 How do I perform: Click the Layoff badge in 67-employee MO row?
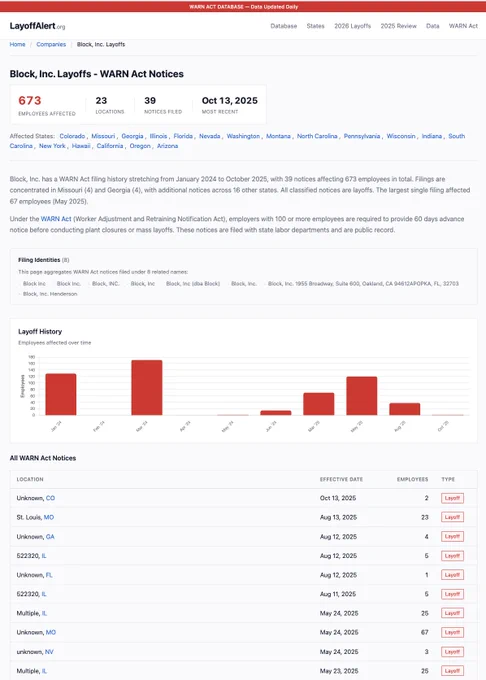pyautogui.click(x=452, y=633)
